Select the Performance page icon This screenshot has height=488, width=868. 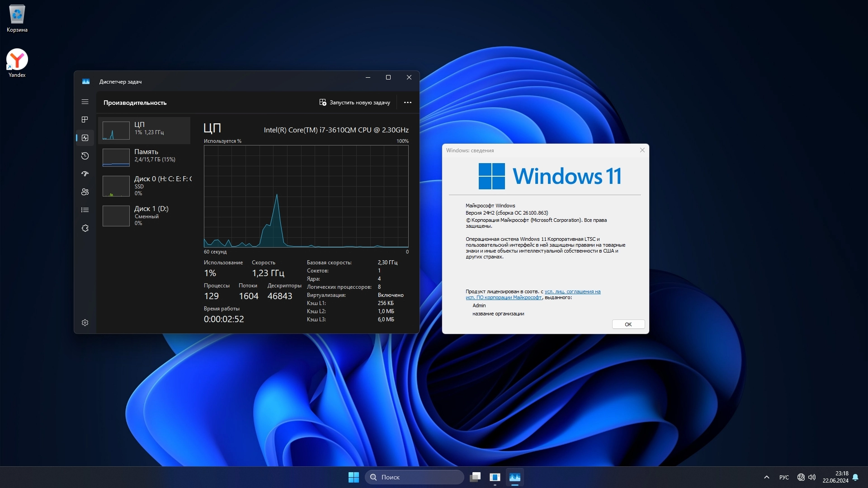85,138
